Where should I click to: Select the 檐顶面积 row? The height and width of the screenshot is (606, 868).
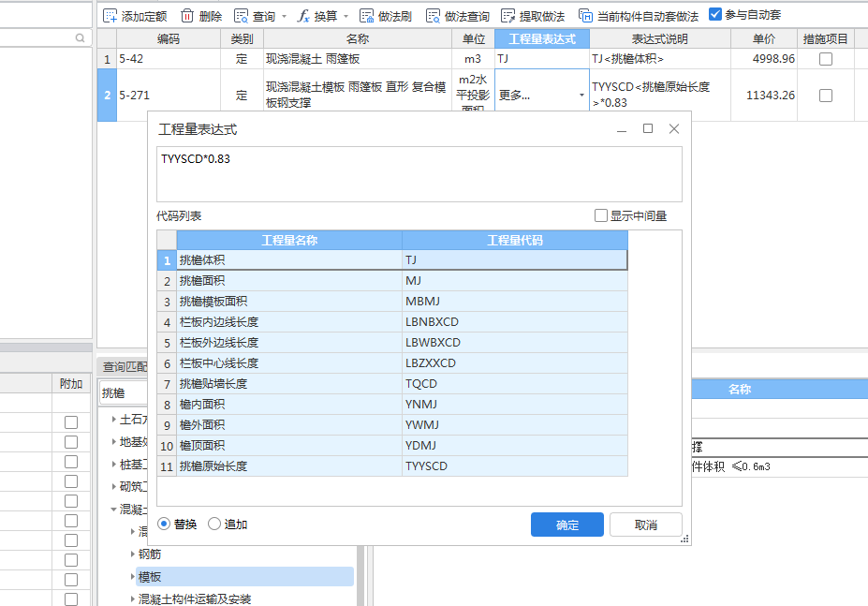pos(392,445)
